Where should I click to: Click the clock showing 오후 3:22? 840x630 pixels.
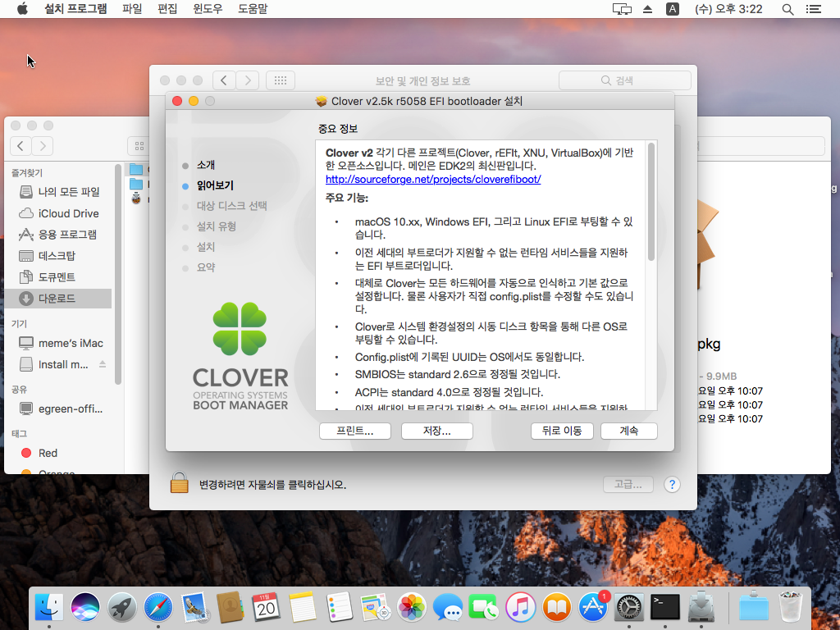[x=728, y=8]
